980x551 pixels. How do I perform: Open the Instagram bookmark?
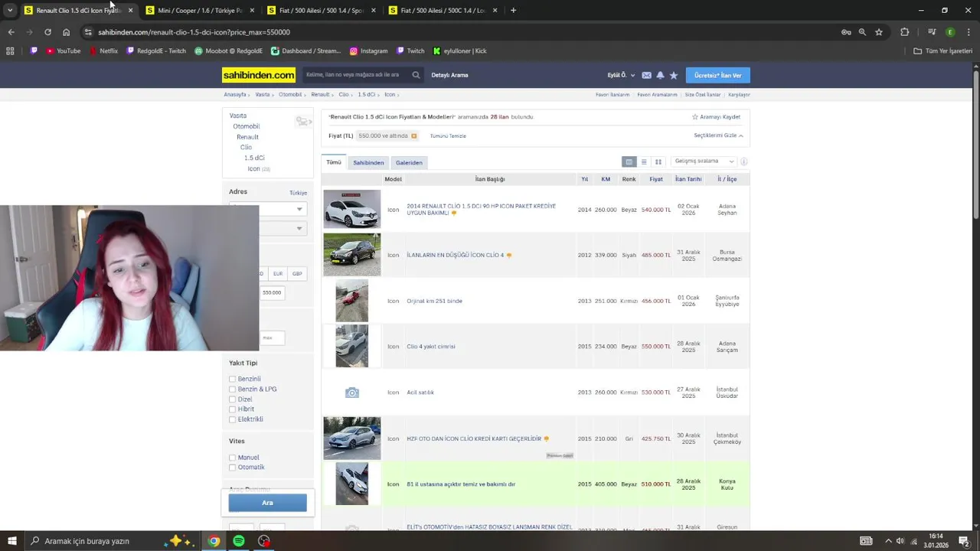point(368,51)
